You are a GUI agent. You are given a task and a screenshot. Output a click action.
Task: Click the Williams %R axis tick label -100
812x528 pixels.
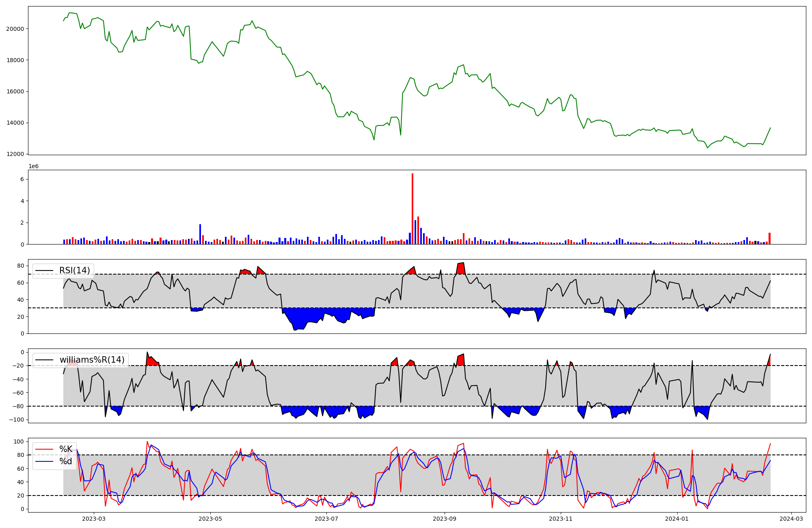(16, 420)
